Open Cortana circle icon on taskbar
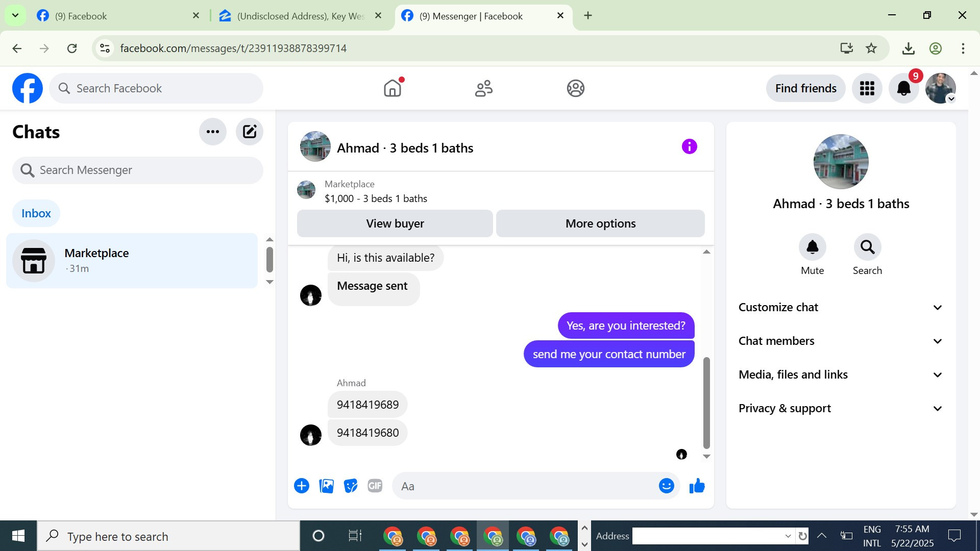Screen dimensions: 980x551 tap(318, 536)
